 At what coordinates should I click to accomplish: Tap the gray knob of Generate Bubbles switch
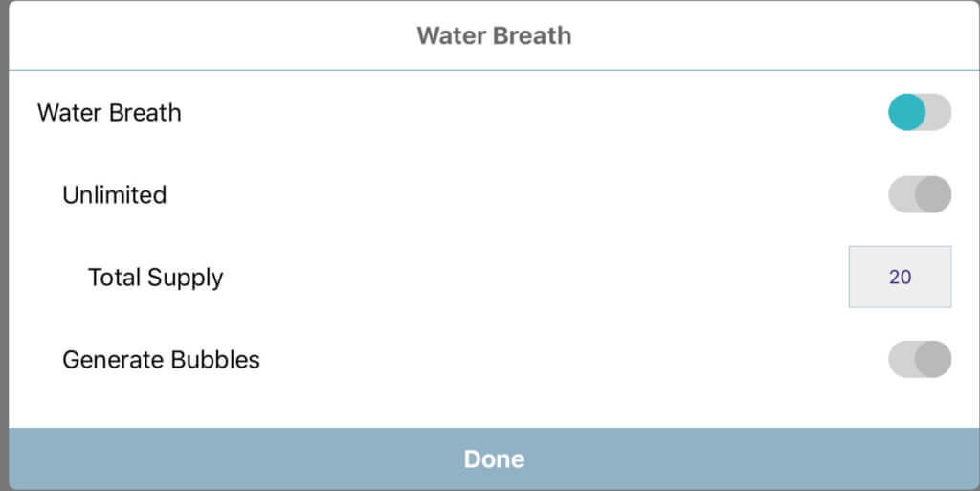(x=932, y=360)
